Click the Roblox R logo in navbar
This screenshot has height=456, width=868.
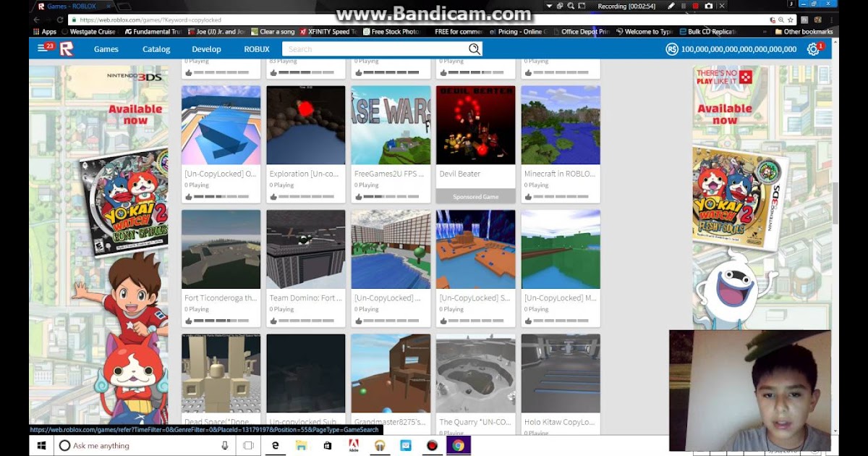click(x=66, y=49)
